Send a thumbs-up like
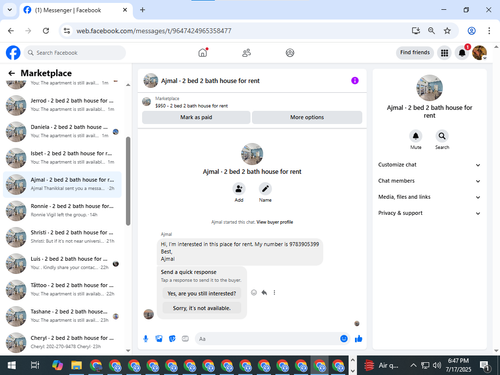500x375 pixels. [359, 339]
